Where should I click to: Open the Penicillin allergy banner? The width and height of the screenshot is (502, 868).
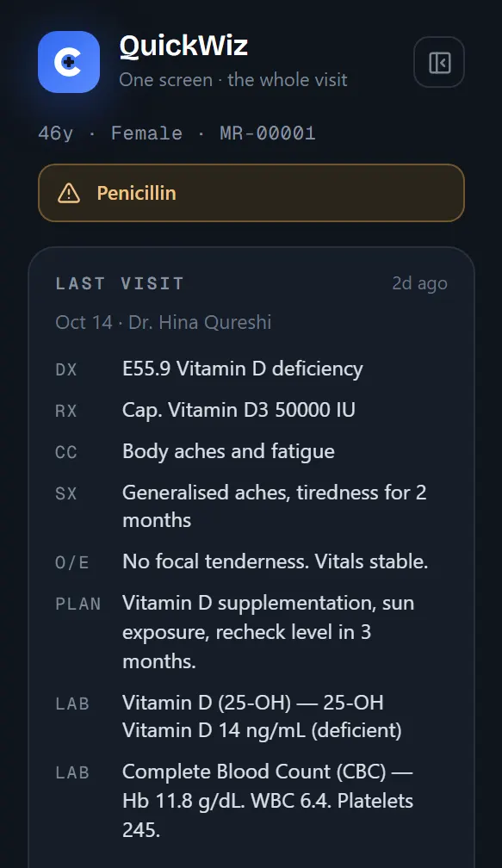coord(251,193)
